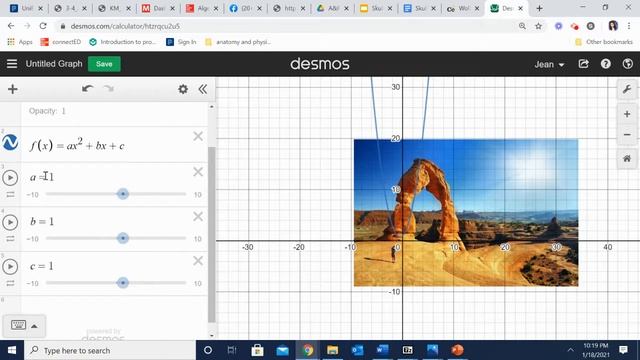Image resolution: width=640 pixels, height=360 pixels.
Task: Delete the a = 1 expression
Action: [x=198, y=172]
